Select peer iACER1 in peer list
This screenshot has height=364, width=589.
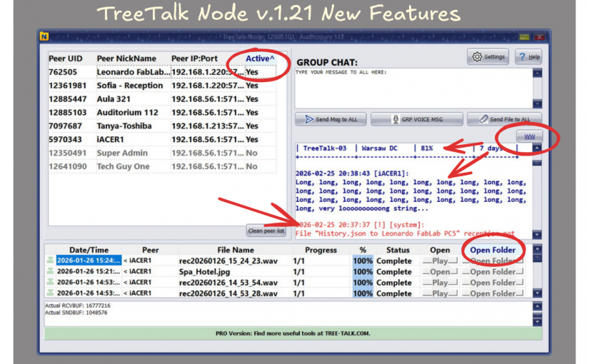[162, 139]
